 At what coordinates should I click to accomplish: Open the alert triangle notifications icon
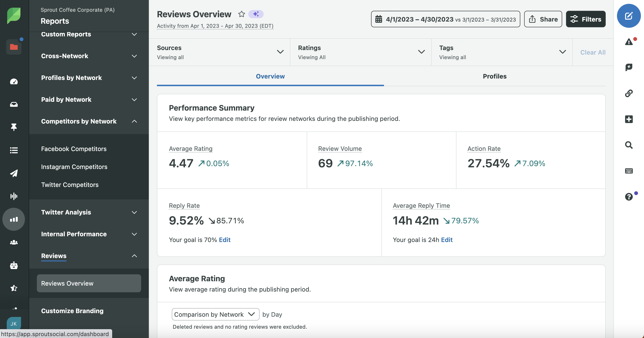(628, 42)
